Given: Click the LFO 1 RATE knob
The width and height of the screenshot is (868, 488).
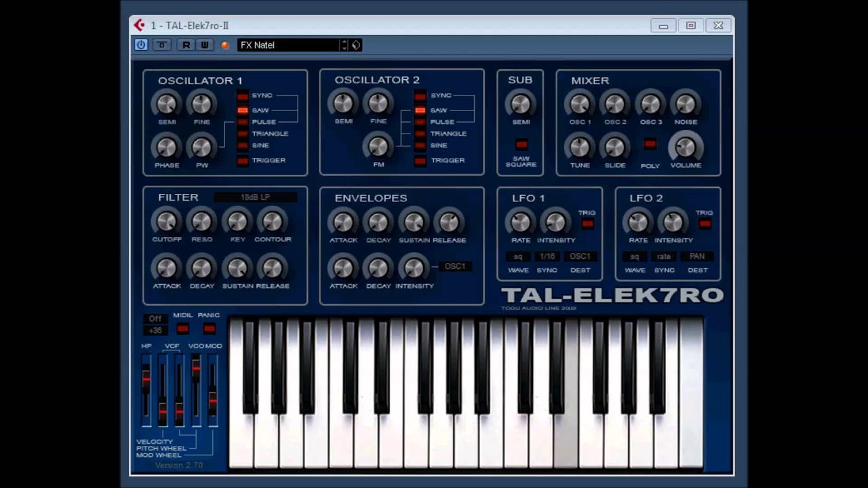Looking at the screenshot, I should [520, 222].
